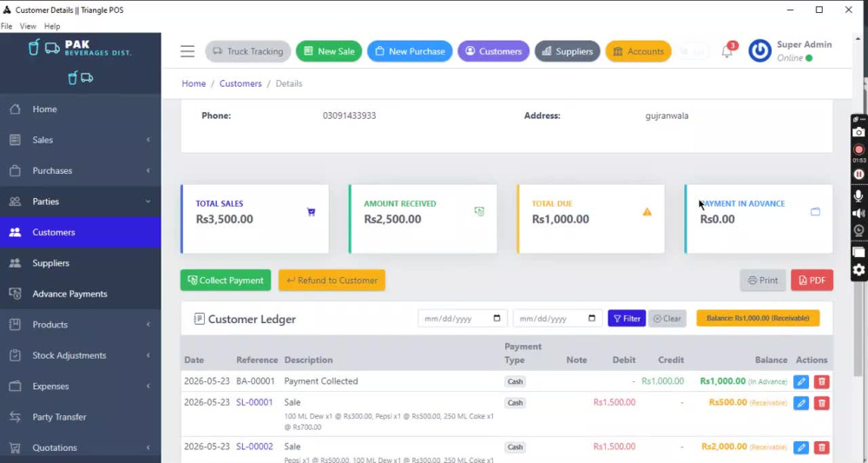Click the Customer Ledger title icon
The width and height of the screenshot is (868, 463).
tap(199, 319)
